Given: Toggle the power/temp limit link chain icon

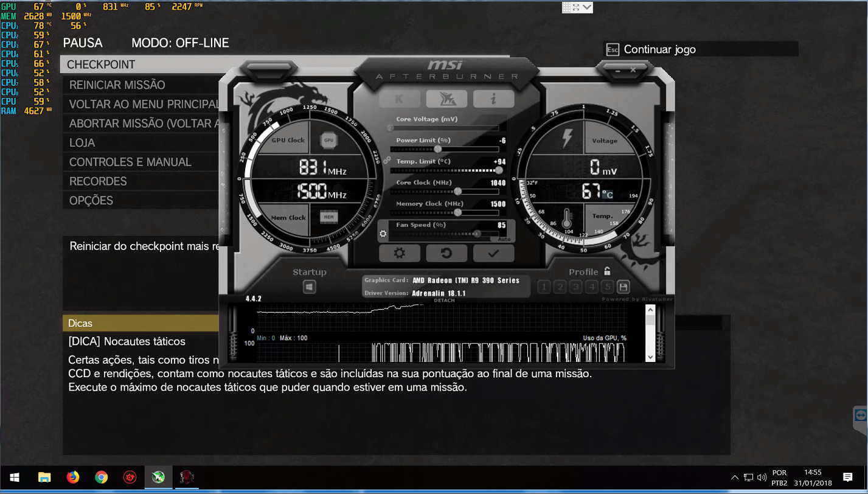Looking at the screenshot, I should (x=386, y=160).
